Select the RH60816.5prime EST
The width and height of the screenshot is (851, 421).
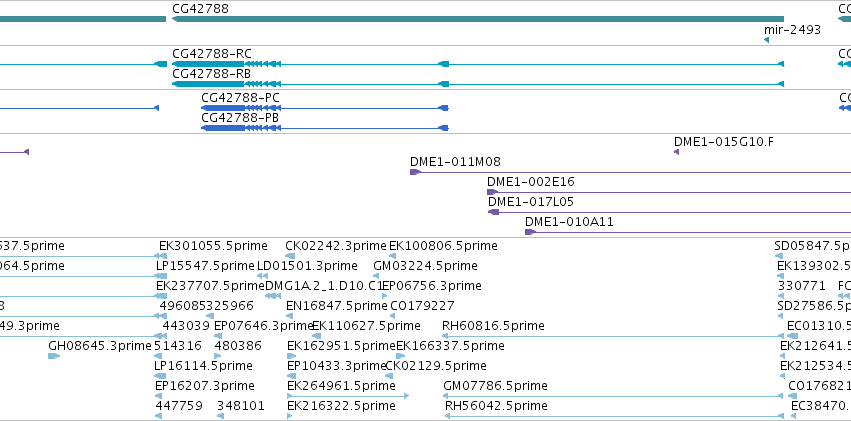pyautogui.click(x=493, y=326)
